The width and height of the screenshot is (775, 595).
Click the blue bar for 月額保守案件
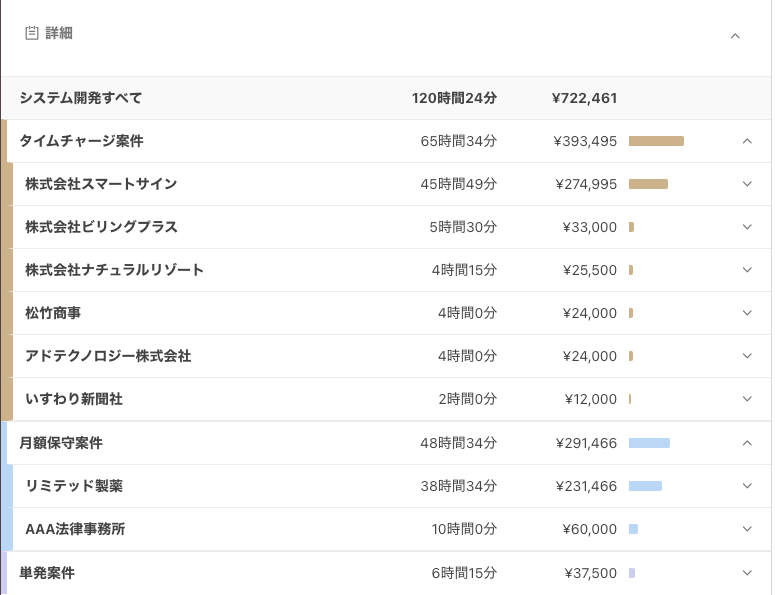[x=649, y=443]
